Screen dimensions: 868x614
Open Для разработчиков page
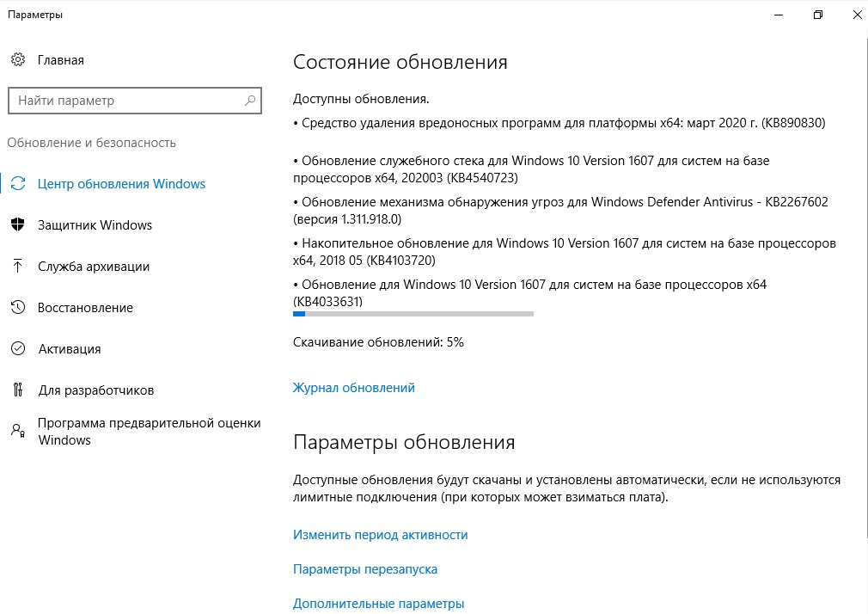click(x=95, y=390)
